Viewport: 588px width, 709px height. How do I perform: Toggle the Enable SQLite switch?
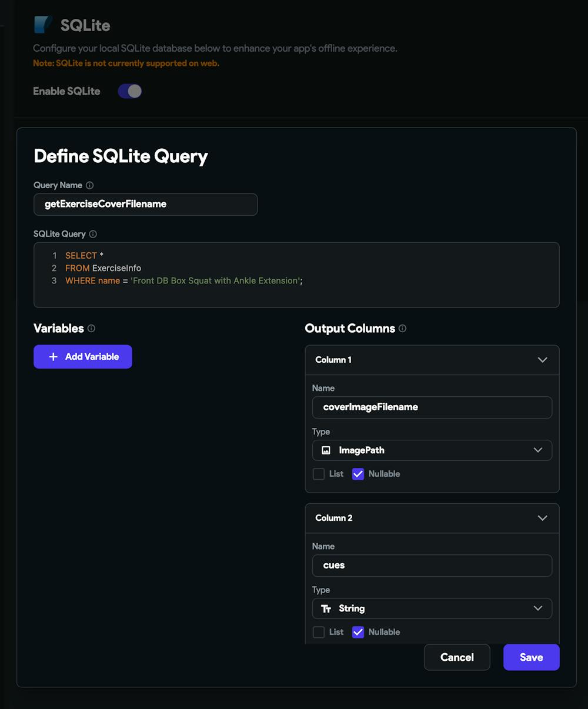coord(130,91)
